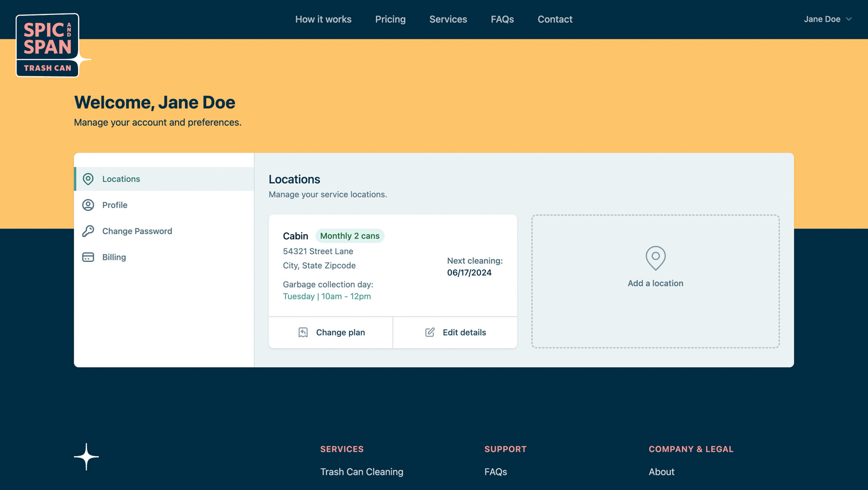This screenshot has width=868, height=490.
Task: Click the Locations panel heading
Action: tap(294, 179)
